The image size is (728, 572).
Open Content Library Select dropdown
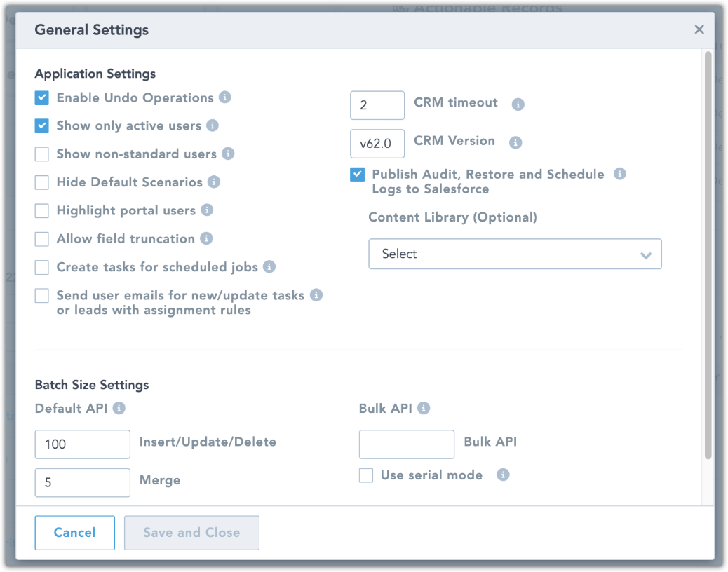click(x=515, y=254)
